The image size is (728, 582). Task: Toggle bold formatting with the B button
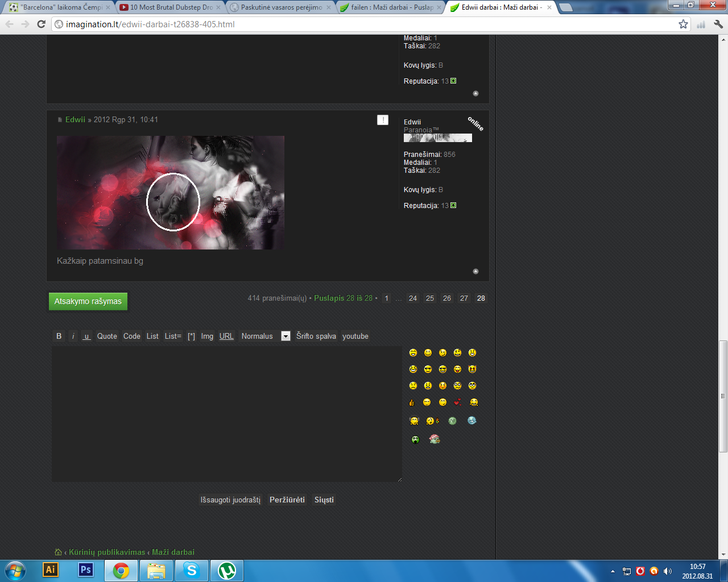(x=59, y=336)
